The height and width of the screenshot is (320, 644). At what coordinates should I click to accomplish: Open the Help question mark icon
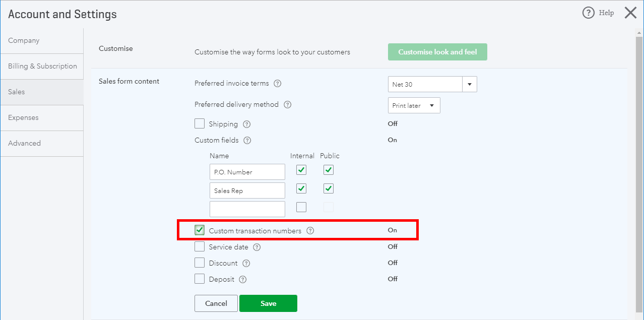pyautogui.click(x=588, y=13)
